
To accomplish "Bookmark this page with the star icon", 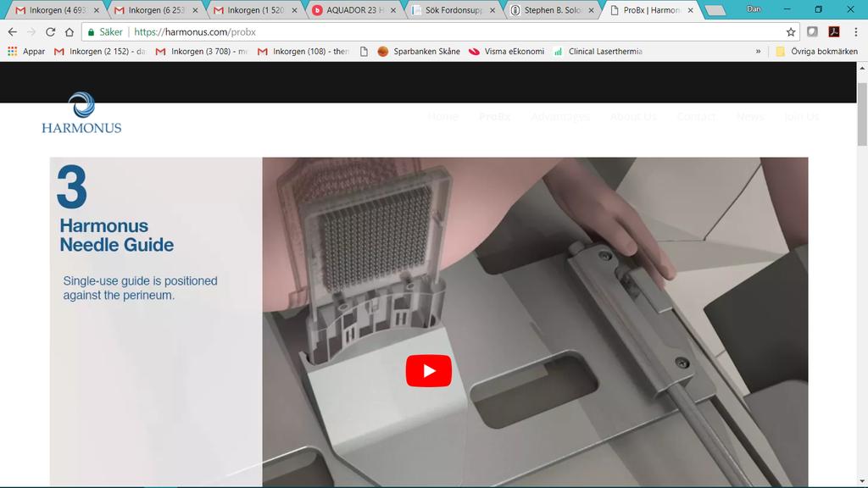I will click(791, 32).
